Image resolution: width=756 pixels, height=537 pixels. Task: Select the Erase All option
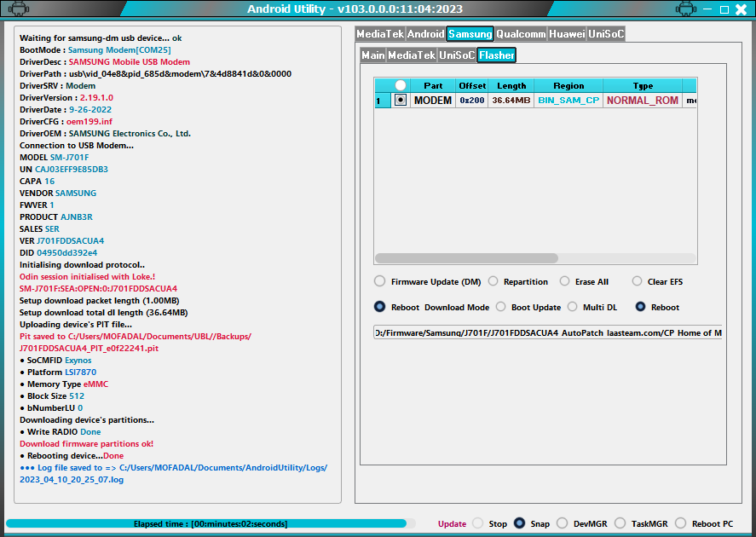[564, 281]
